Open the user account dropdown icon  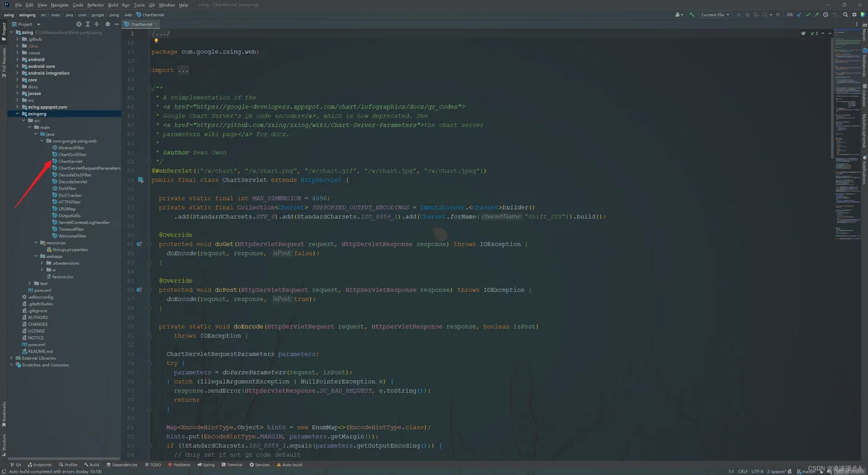tap(679, 15)
